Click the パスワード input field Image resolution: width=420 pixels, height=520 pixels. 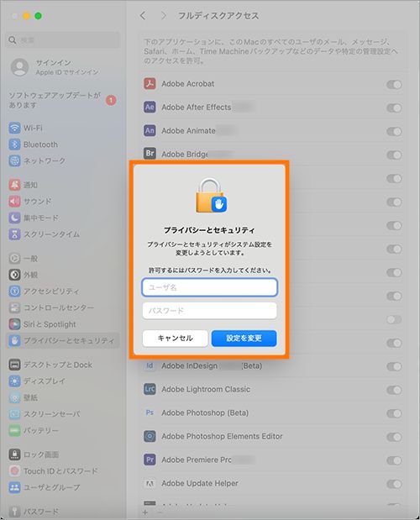(x=209, y=311)
